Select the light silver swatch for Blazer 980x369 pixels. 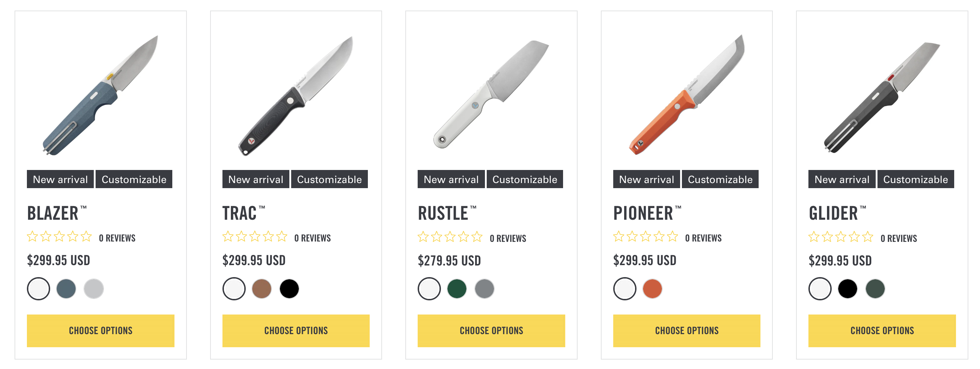coord(93,289)
